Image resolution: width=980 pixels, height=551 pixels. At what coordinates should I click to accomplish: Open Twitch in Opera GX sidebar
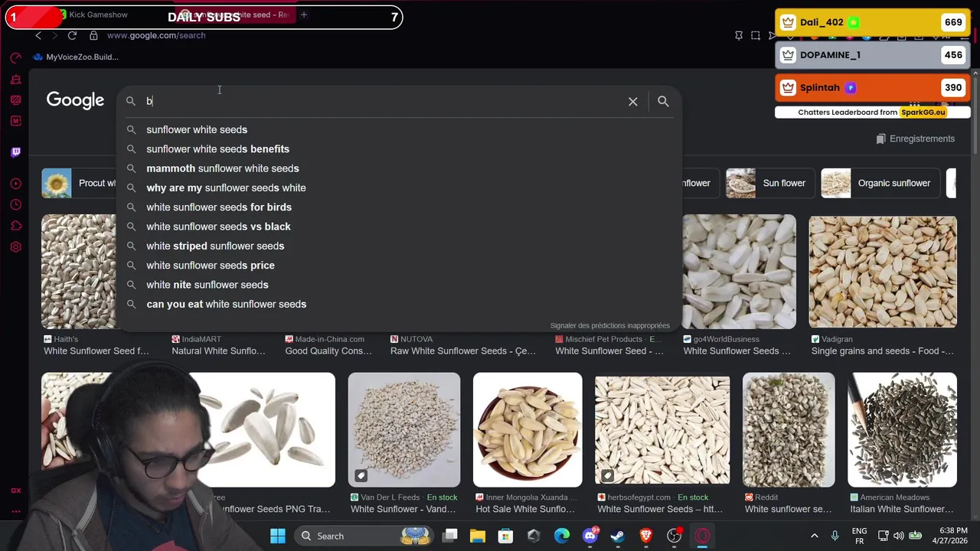pyautogui.click(x=15, y=152)
